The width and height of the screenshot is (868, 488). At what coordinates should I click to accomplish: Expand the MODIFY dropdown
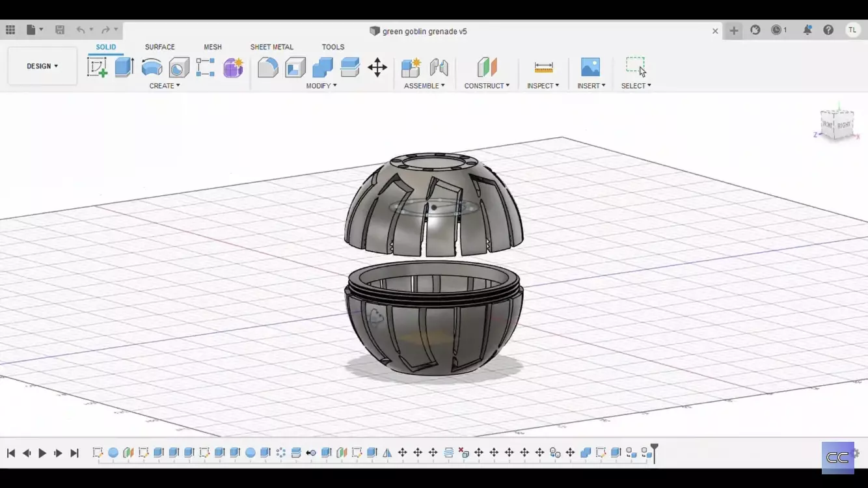[x=321, y=86]
